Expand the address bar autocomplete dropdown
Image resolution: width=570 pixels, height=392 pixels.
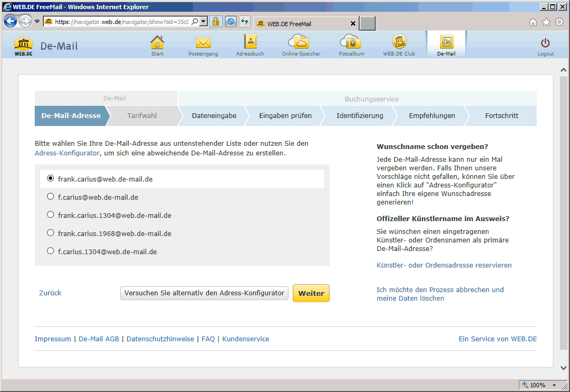point(204,22)
